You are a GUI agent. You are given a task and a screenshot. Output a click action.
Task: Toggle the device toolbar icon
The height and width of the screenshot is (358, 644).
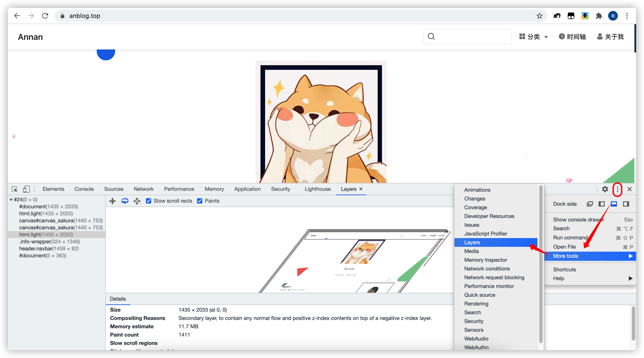(26, 189)
